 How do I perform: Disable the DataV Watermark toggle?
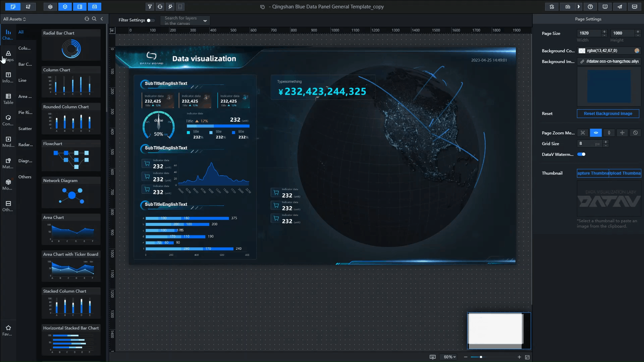[x=581, y=154]
